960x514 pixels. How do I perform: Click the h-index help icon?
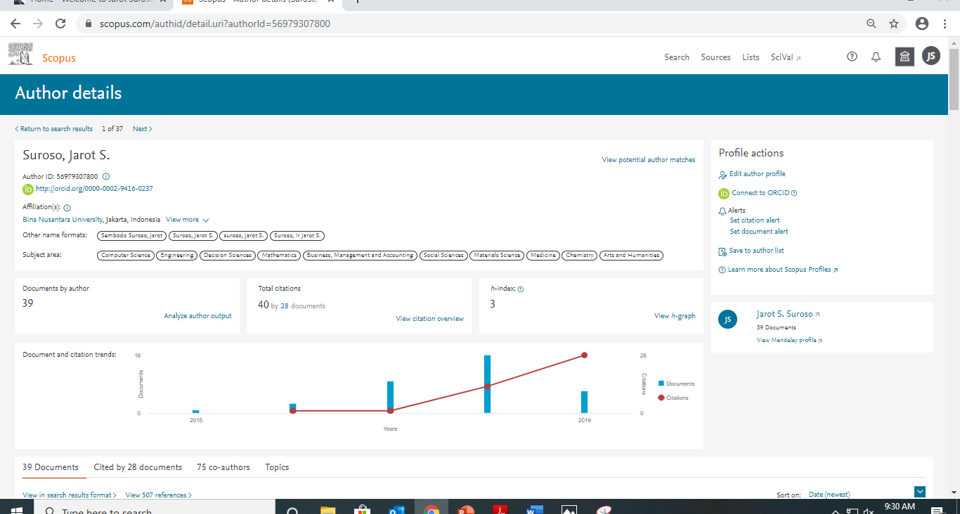[521, 289]
